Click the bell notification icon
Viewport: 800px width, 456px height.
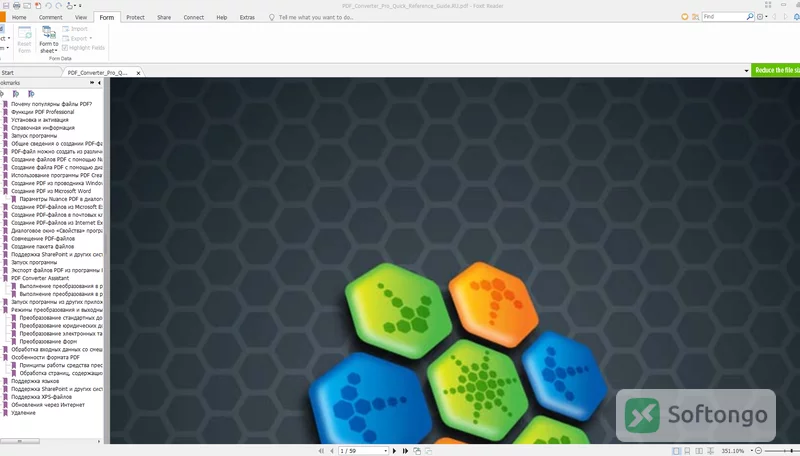796,17
